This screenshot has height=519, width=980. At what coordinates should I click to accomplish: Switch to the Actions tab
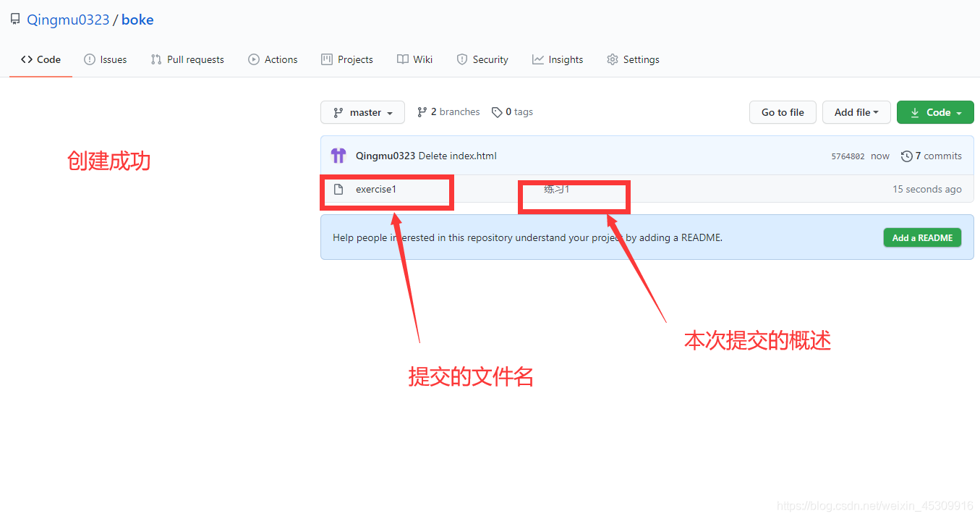pos(273,59)
